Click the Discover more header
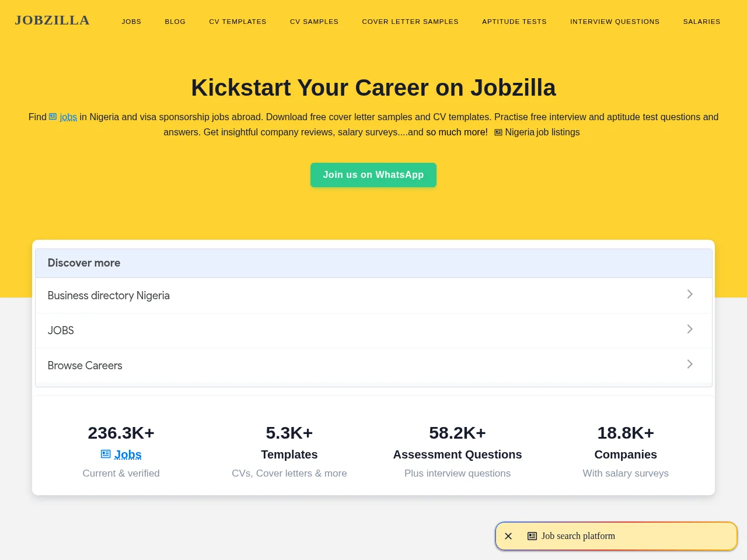 [x=373, y=263]
